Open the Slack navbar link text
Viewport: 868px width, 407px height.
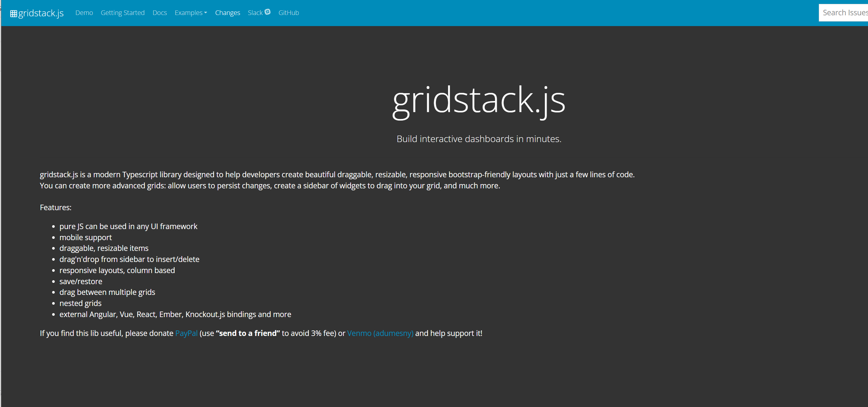255,13
